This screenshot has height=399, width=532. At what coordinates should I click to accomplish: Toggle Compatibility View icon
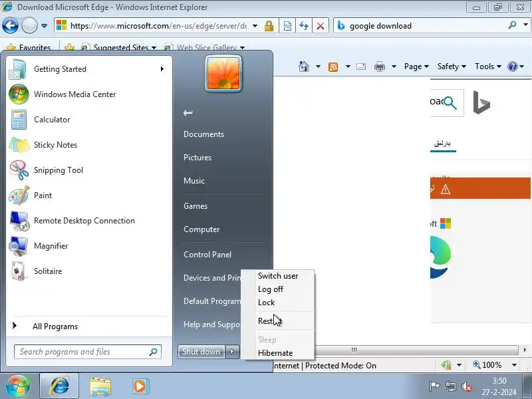(x=287, y=26)
